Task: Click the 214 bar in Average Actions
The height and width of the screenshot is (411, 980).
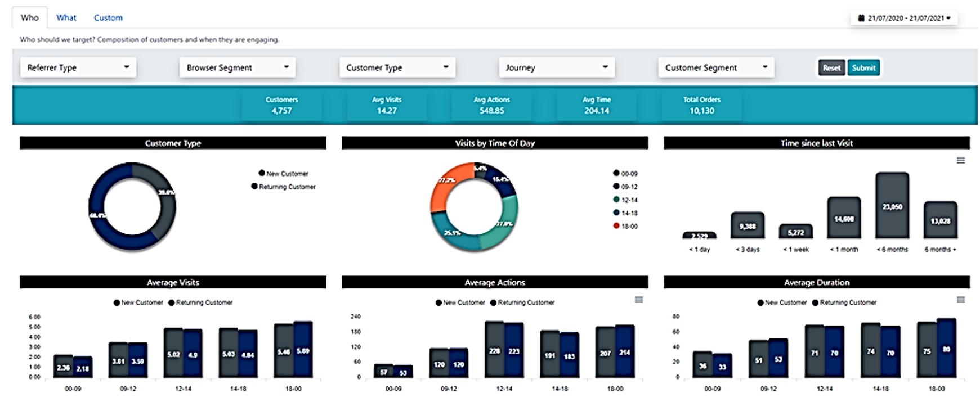Action: pyautogui.click(x=625, y=351)
